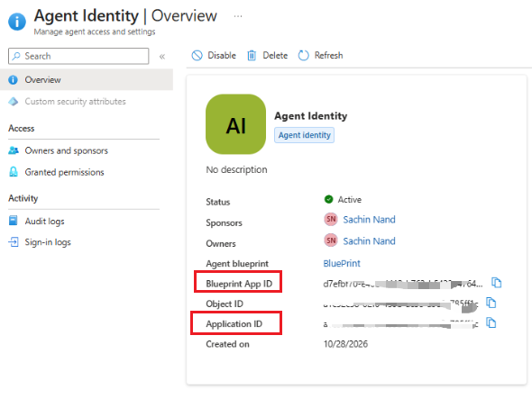Open Owners and sponsors page
532x408 pixels.
tap(66, 150)
